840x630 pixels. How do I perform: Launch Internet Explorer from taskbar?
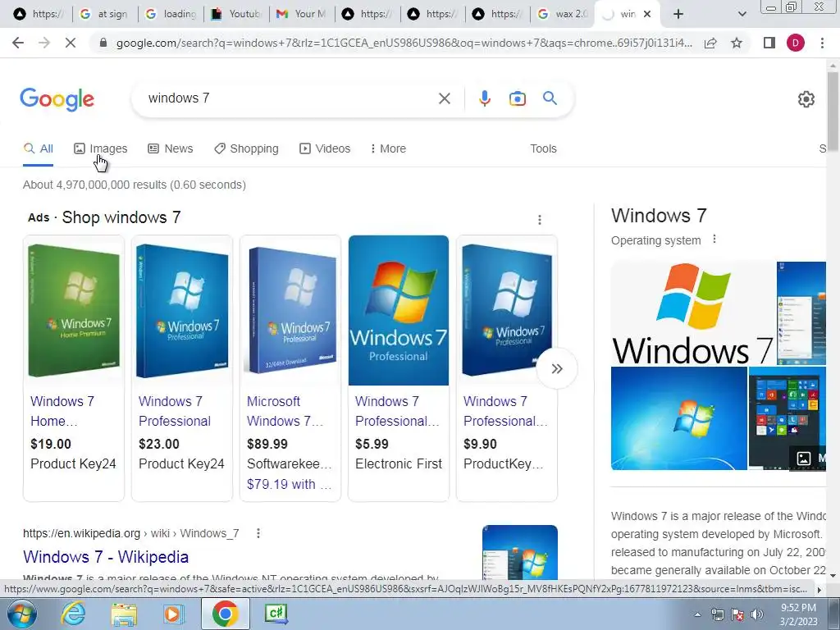[x=73, y=614]
